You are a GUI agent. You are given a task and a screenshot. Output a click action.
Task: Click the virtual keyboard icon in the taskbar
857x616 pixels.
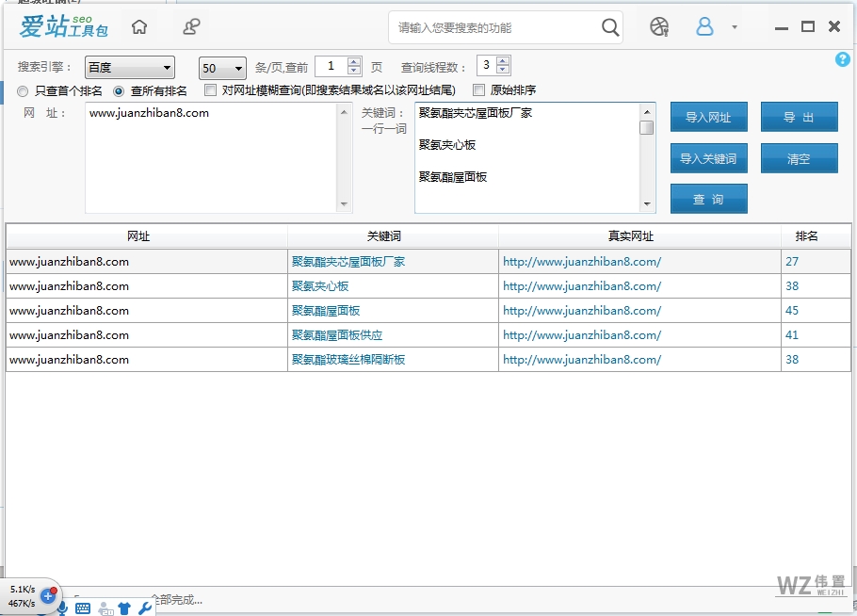click(x=83, y=608)
